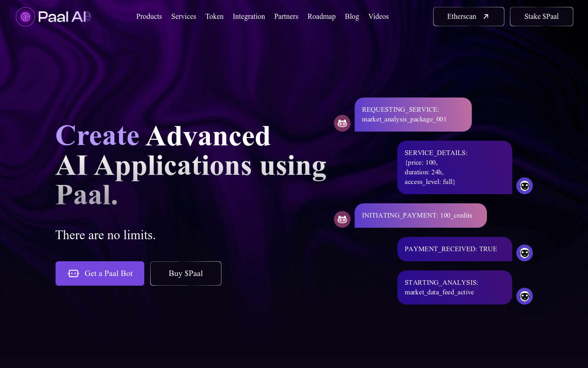This screenshot has width=588, height=368.
Task: Click the pink bot avatar beside REQUESTING_SERVICE
Action: click(342, 123)
